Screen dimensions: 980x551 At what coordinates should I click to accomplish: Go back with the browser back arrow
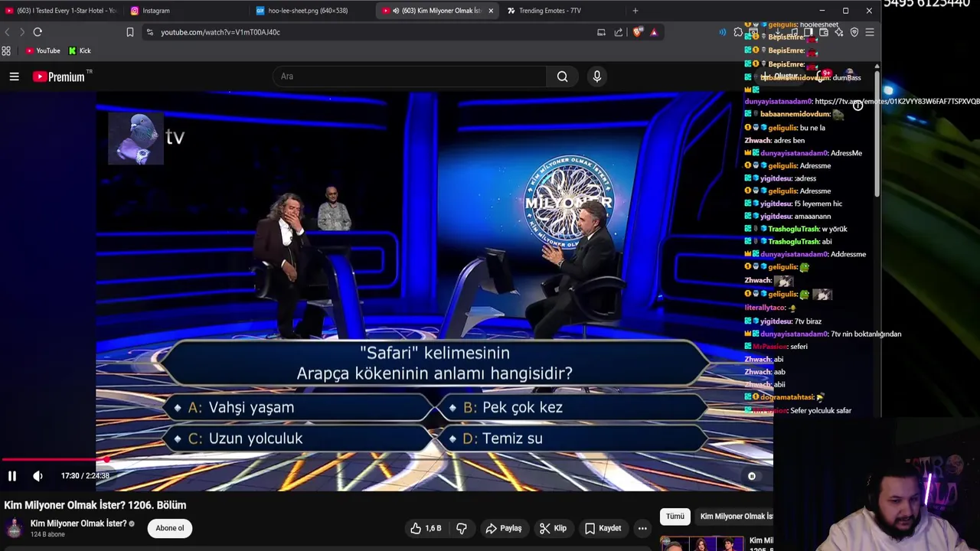point(7,32)
